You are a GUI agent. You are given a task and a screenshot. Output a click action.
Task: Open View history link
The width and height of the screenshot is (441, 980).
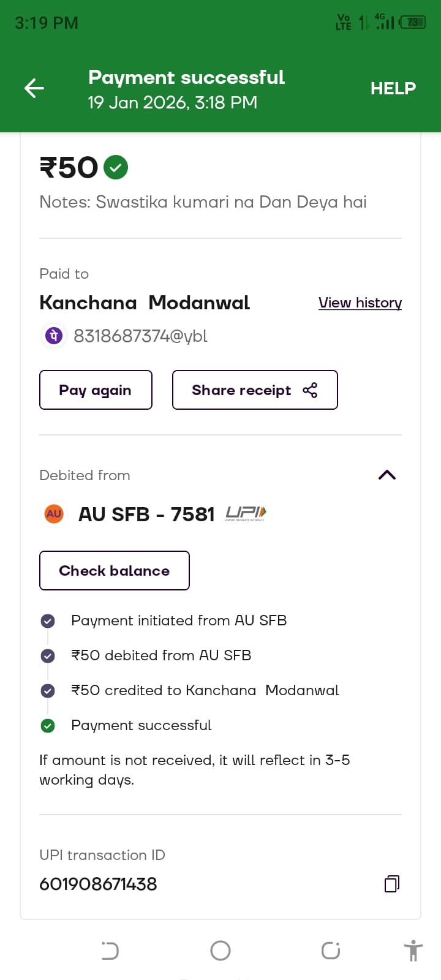click(x=360, y=303)
